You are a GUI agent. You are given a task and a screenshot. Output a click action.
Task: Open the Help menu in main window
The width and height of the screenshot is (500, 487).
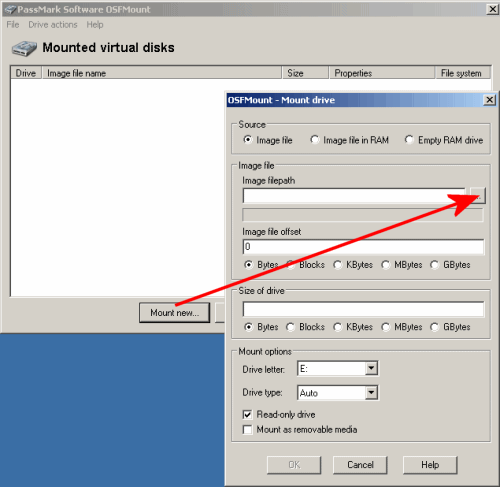pyautogui.click(x=95, y=25)
